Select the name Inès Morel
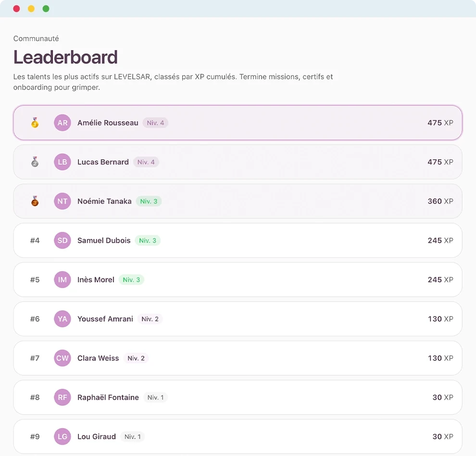The height and width of the screenshot is (456, 476). (96, 279)
